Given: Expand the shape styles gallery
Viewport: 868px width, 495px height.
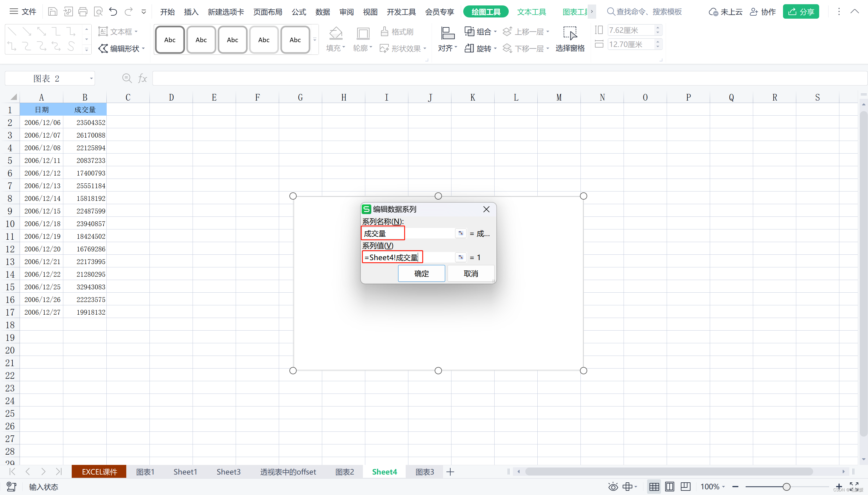Looking at the screenshot, I should 315,40.
